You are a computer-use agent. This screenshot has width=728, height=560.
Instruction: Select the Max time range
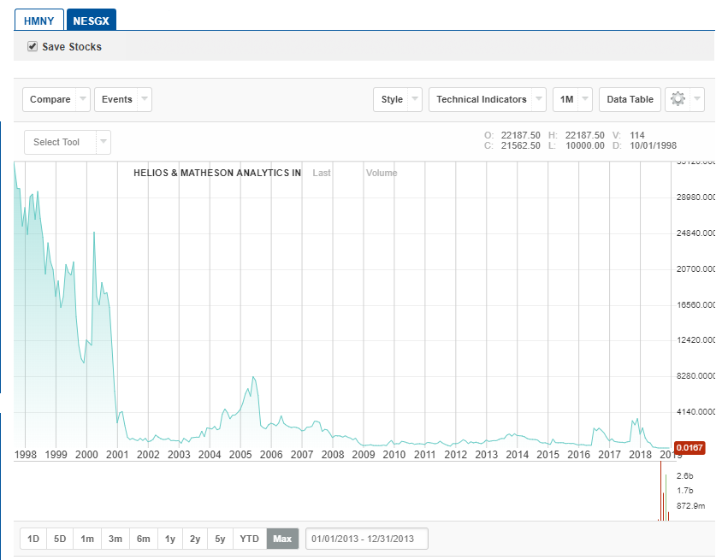pos(282,539)
